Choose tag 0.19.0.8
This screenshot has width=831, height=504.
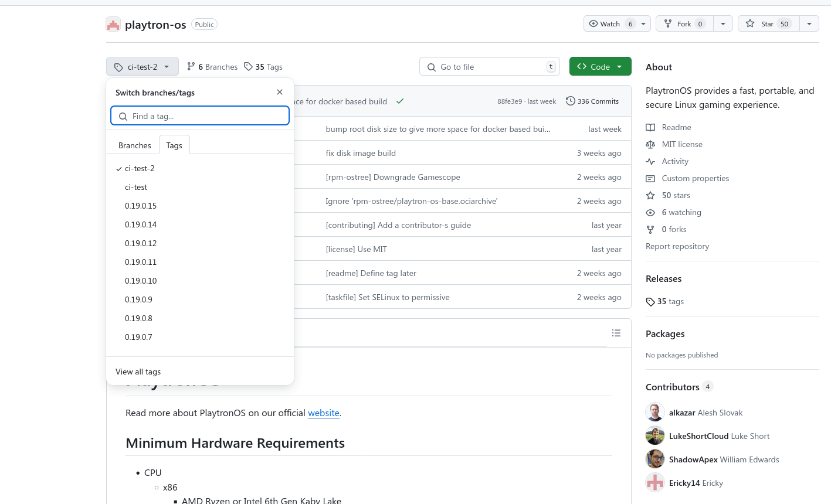[200, 318]
